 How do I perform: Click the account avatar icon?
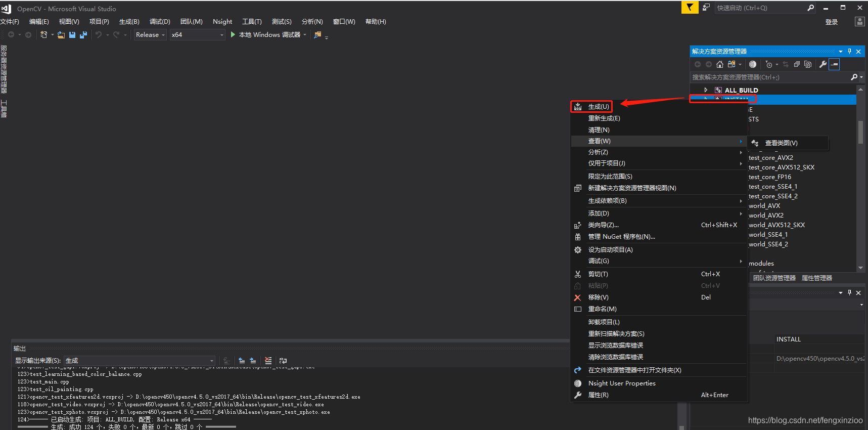[859, 21]
